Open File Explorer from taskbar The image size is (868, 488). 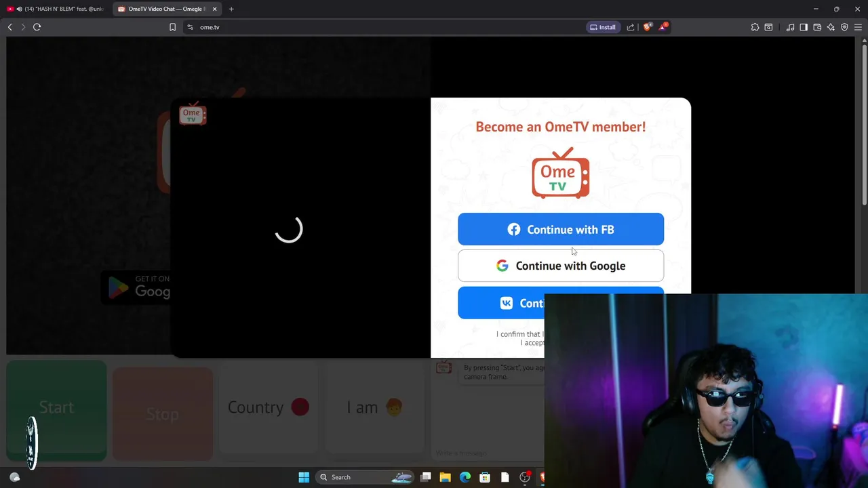pos(446,477)
